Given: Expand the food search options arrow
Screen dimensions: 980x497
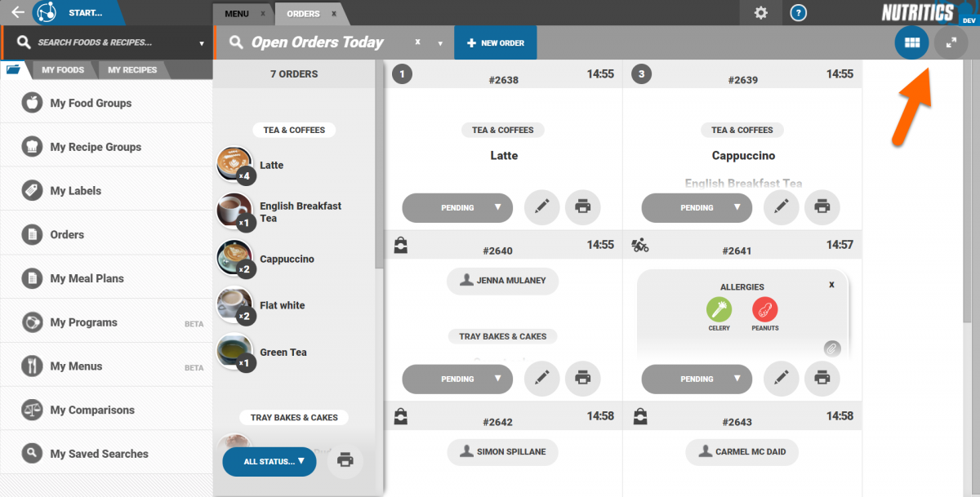Looking at the screenshot, I should tap(202, 43).
